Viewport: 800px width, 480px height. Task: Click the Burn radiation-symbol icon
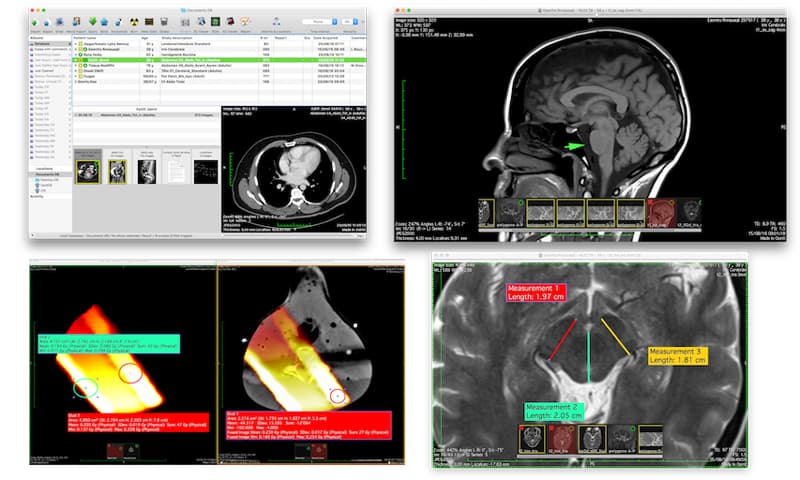(x=134, y=22)
